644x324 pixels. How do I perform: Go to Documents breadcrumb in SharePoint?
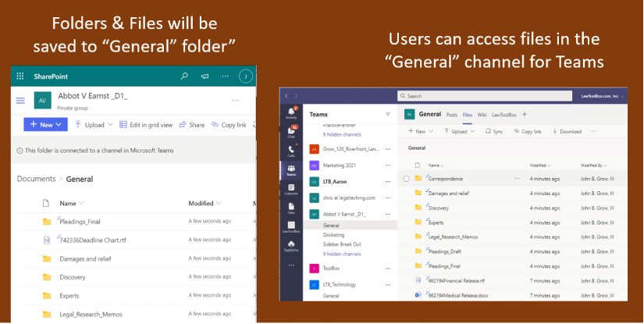tap(36, 179)
